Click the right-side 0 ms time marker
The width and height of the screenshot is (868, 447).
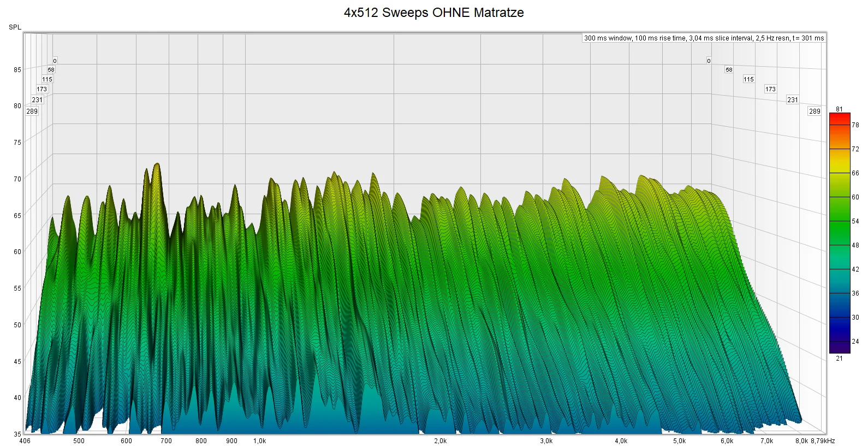(x=709, y=61)
